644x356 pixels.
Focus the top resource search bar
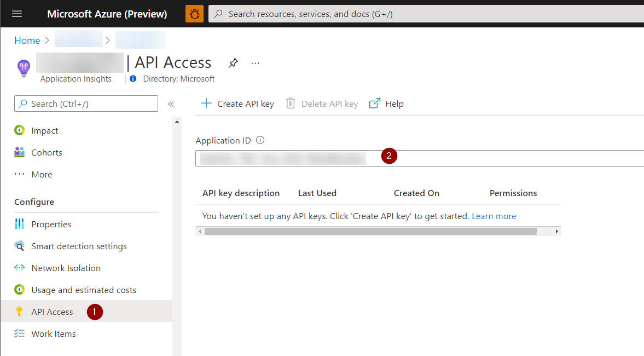click(x=426, y=14)
